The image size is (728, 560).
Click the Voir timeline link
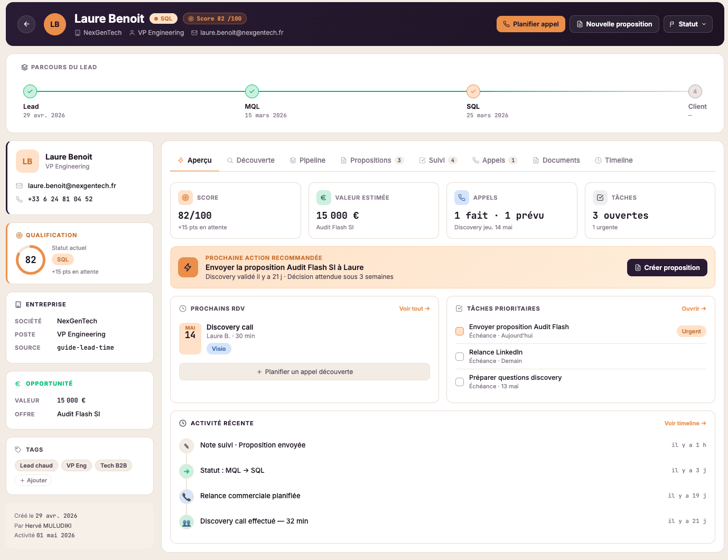(x=685, y=423)
